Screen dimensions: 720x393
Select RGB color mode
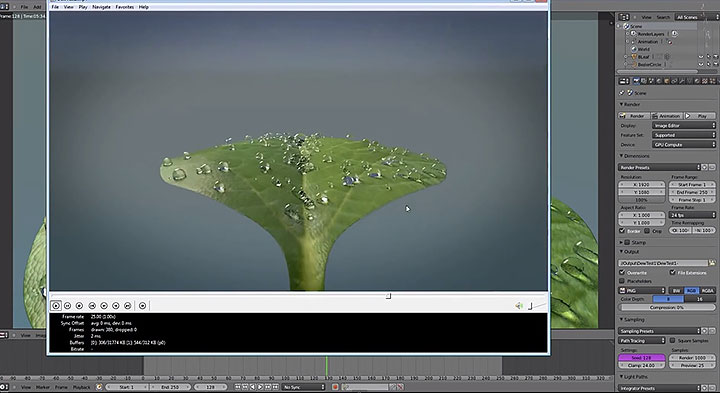click(x=692, y=291)
